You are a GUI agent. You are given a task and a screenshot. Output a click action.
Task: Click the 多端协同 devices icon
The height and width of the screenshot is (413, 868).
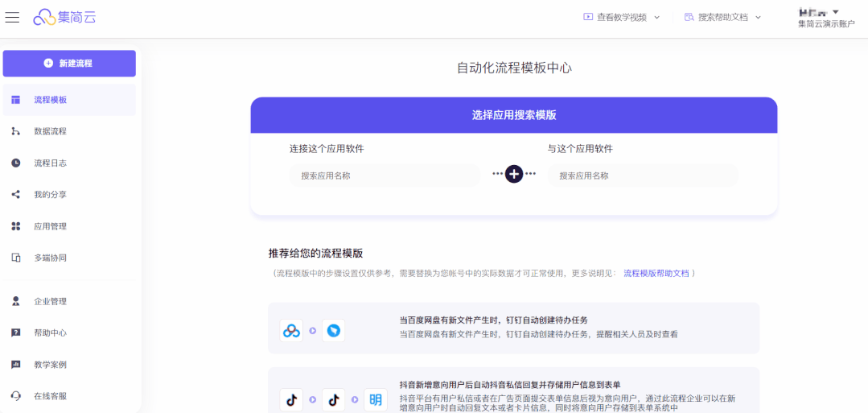(x=15, y=258)
